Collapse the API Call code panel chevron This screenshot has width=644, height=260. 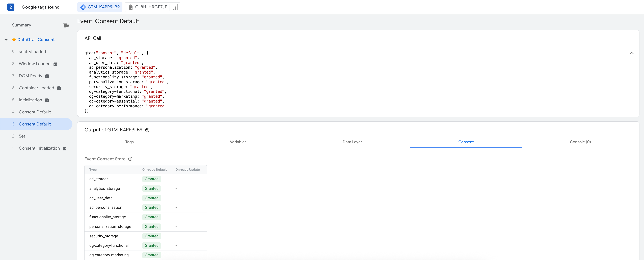tap(631, 53)
